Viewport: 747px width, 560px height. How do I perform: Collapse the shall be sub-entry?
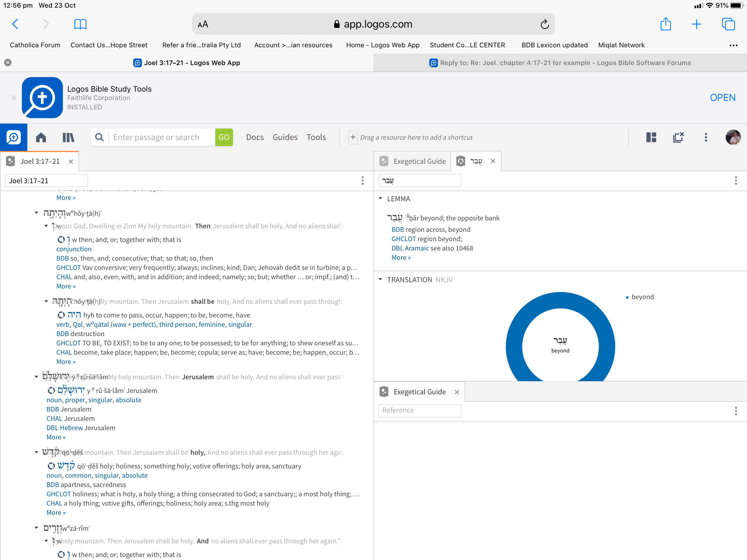(46, 301)
